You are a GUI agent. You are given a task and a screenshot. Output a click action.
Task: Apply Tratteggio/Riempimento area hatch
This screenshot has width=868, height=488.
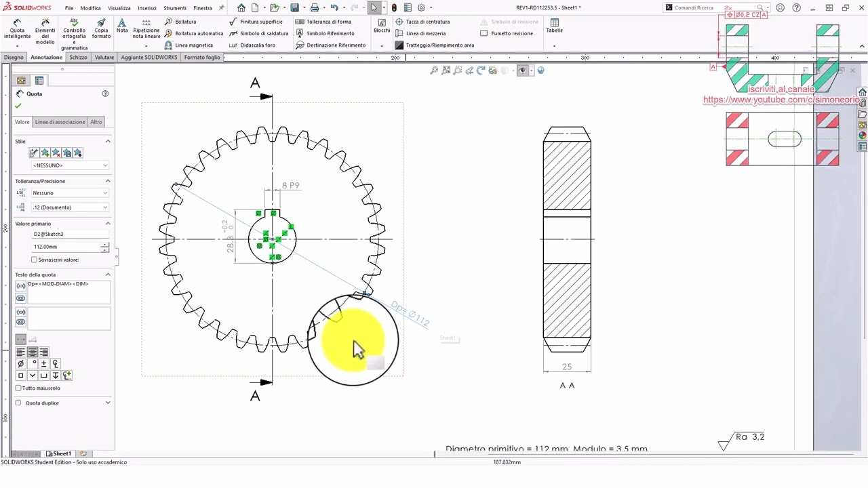[435, 45]
